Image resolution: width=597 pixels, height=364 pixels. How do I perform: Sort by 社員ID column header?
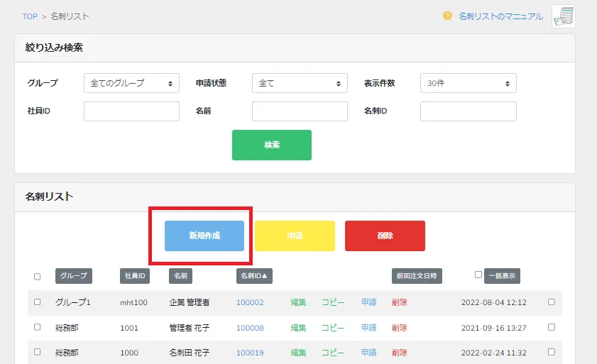point(135,276)
